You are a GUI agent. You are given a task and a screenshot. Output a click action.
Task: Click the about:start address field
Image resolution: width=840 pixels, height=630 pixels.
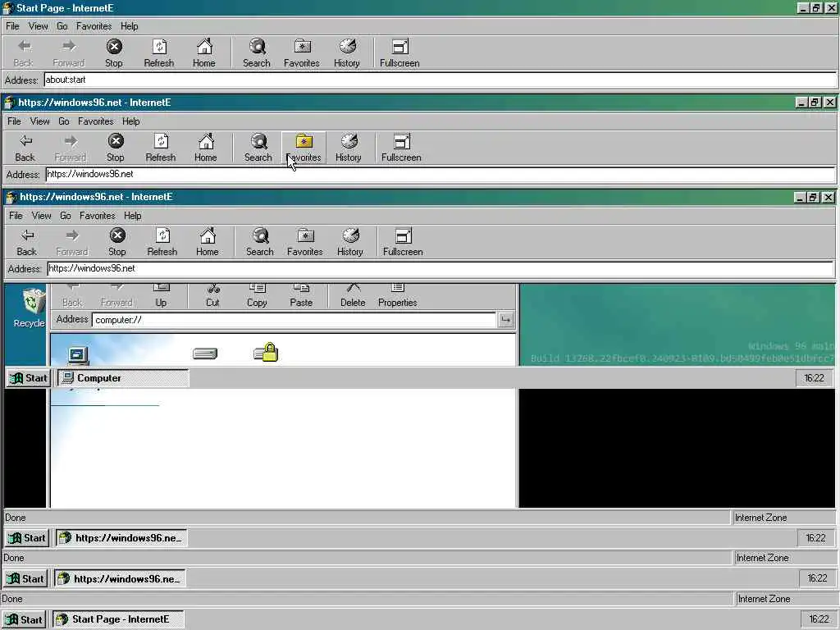click(441, 80)
